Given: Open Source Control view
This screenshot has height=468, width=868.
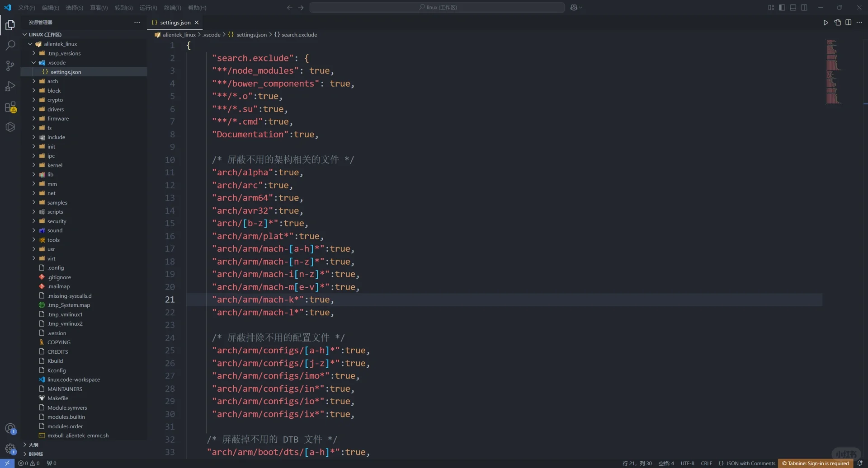Looking at the screenshot, I should click(10, 66).
